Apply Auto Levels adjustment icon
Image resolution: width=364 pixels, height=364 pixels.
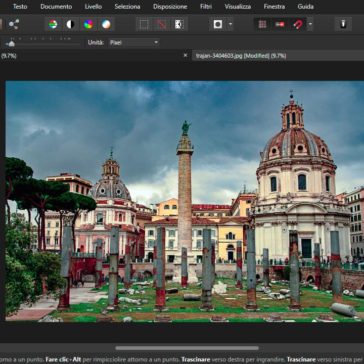tap(53, 24)
